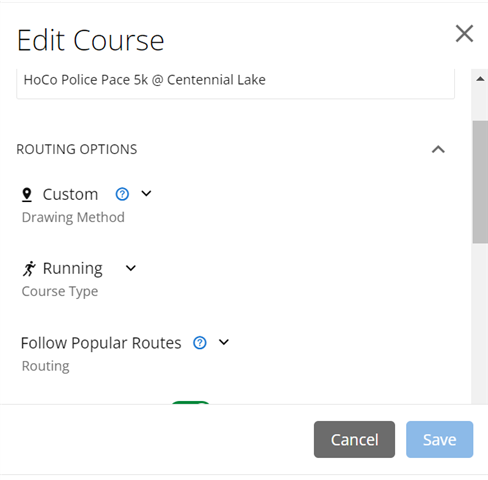488x480 pixels.
Task: Click the course name text field
Action: 235,83
